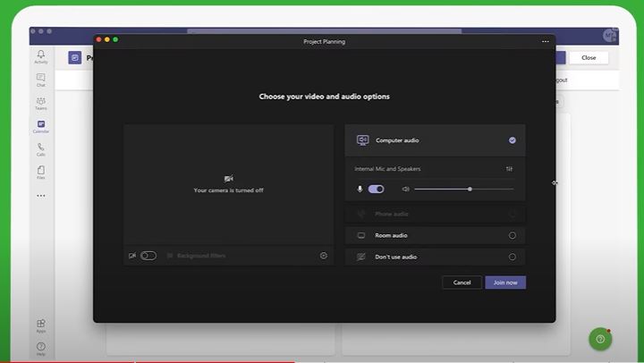Open audio device settings sliders icon
Screen dimensions: 644x363
pyautogui.click(x=509, y=168)
